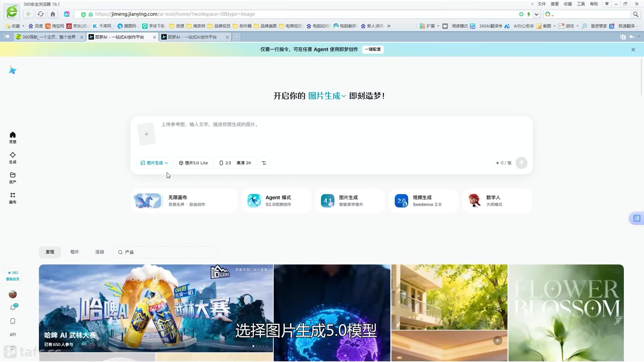Switch to the second 即梦AI tab

[x=195, y=37]
